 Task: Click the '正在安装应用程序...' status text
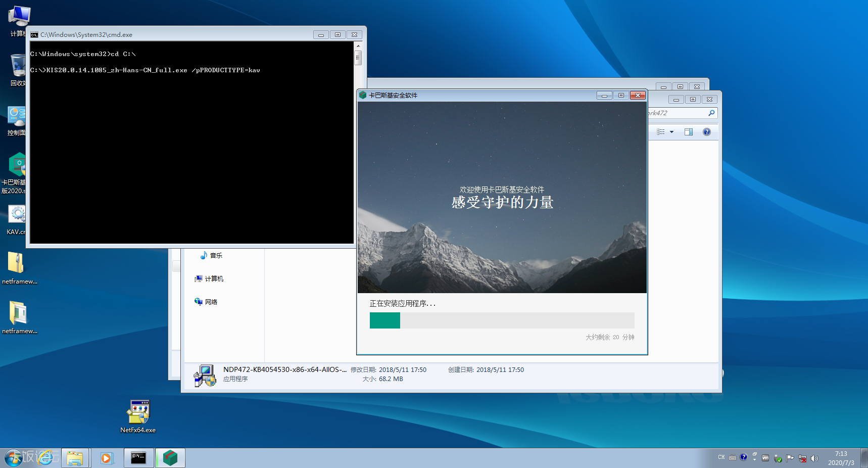click(402, 303)
